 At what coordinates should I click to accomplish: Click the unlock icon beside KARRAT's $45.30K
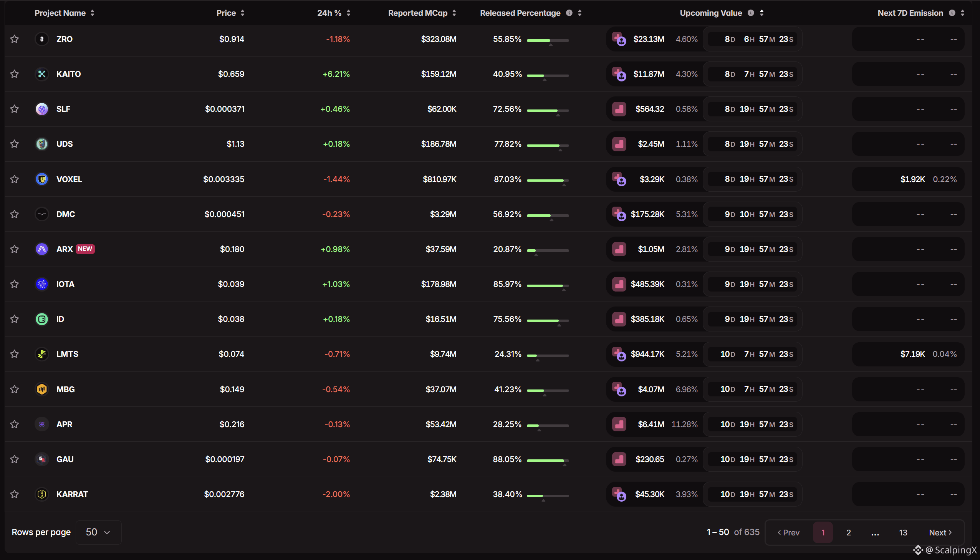coord(619,494)
